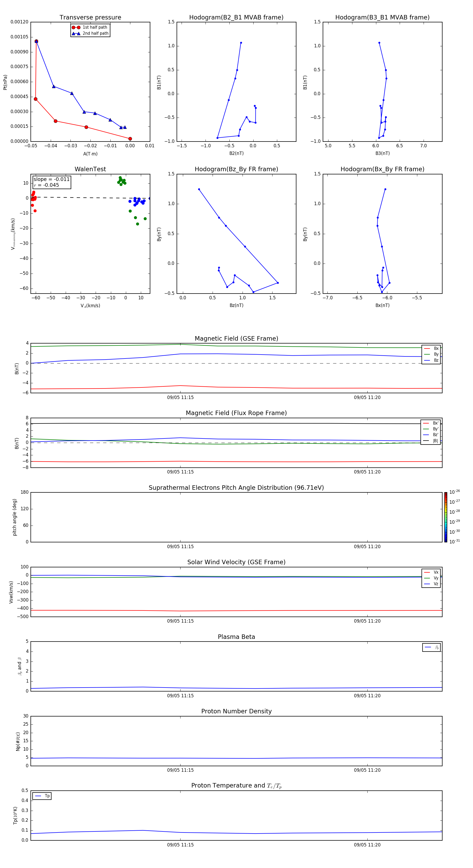Screen dimensions: 473x868
Task: Click the "Magnetic Field (Flux Rope Frame)" title
Action: pos(236,413)
